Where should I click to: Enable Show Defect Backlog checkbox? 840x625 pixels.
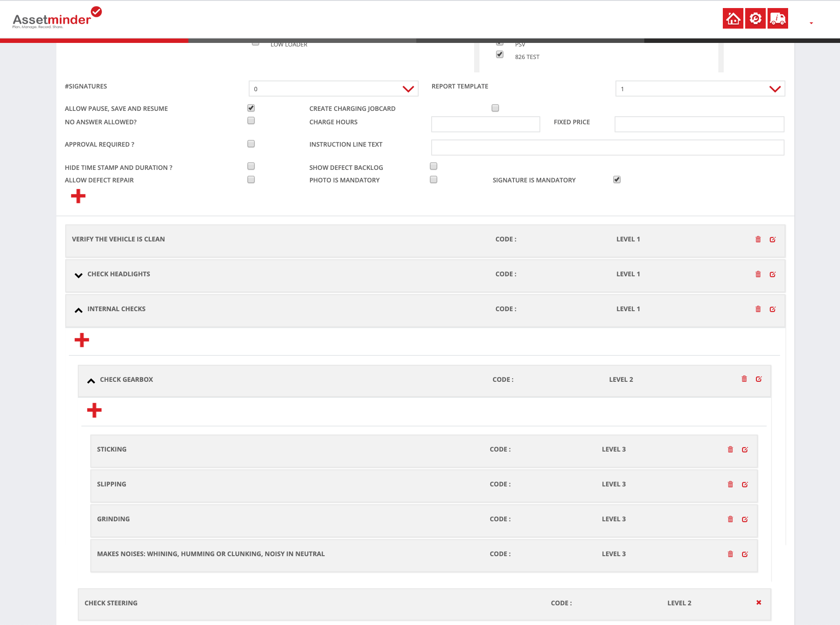[x=433, y=166]
